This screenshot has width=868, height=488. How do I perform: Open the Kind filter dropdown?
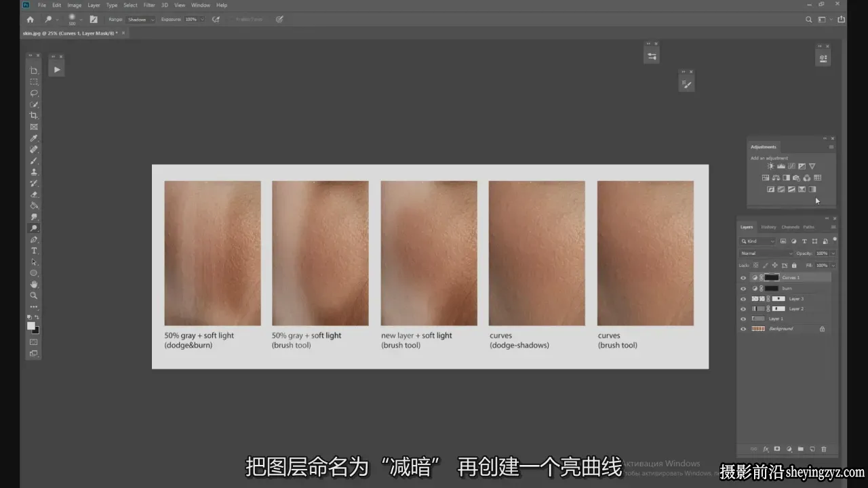pyautogui.click(x=757, y=241)
